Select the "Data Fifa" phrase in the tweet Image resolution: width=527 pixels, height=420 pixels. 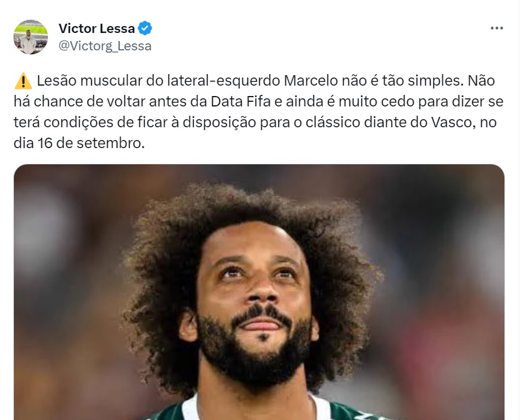coord(240,101)
